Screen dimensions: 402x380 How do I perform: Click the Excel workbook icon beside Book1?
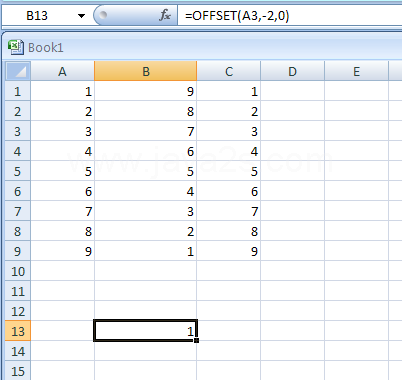coord(15,47)
